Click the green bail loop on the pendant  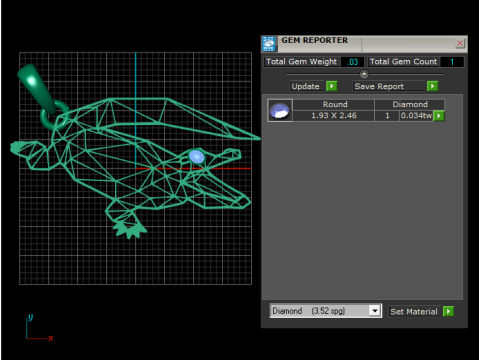point(53,116)
